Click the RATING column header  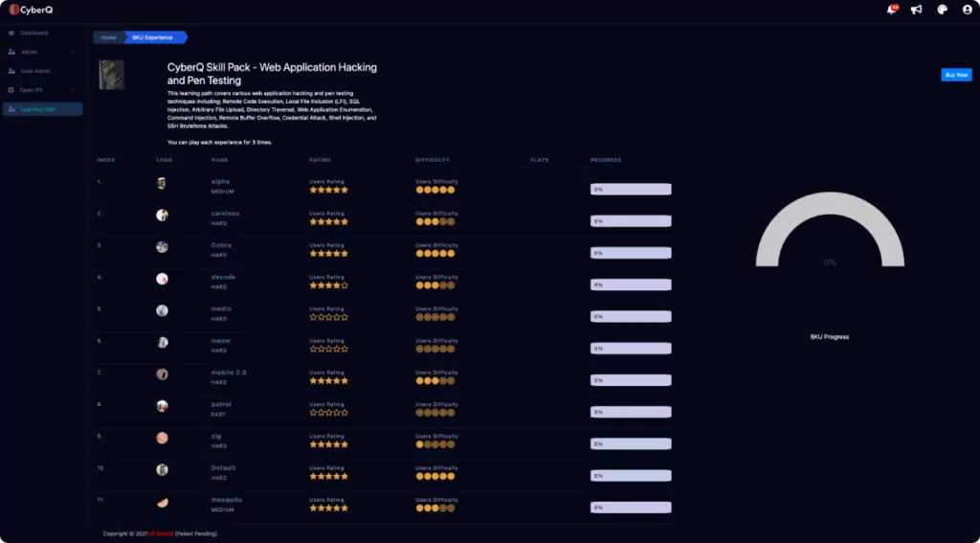click(320, 160)
